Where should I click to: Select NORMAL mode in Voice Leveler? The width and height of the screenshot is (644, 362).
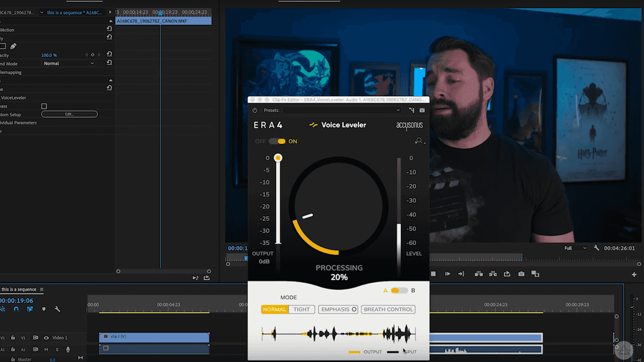point(275,309)
